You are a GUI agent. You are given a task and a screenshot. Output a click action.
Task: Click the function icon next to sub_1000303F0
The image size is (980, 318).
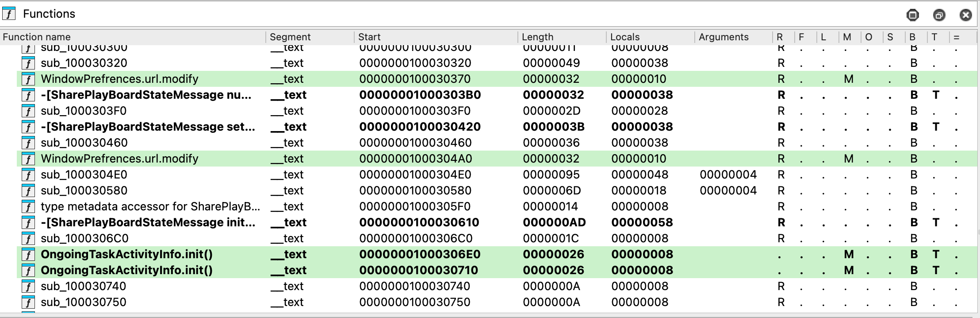pos(28,111)
